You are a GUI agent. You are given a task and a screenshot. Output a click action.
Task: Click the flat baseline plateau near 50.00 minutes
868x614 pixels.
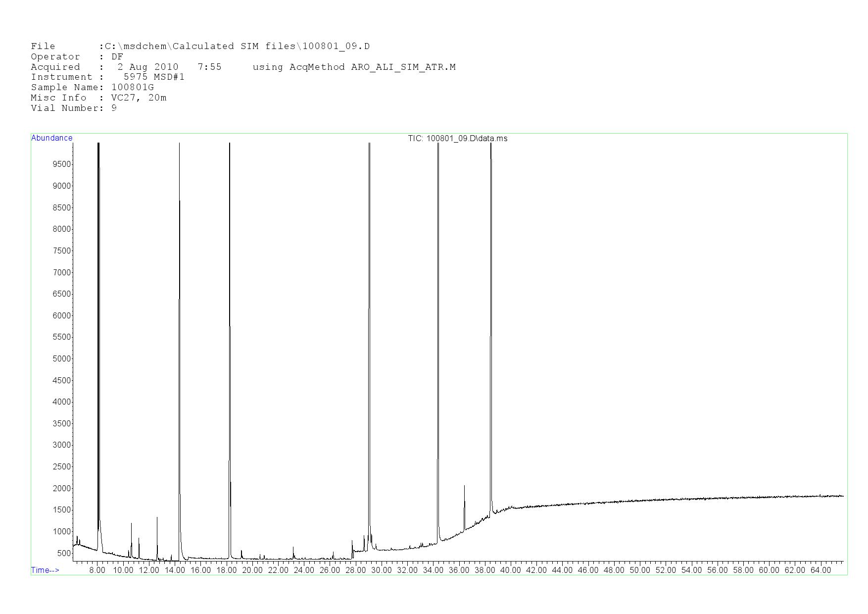pos(639,501)
